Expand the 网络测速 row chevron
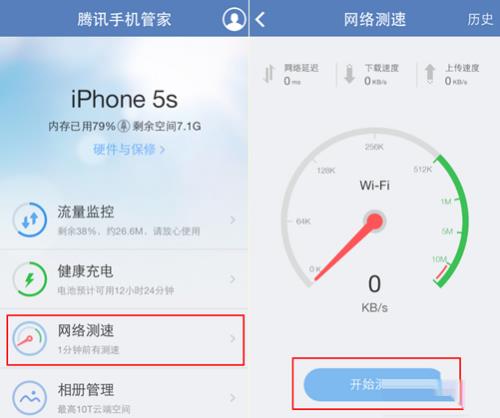500x418 pixels. (x=233, y=338)
